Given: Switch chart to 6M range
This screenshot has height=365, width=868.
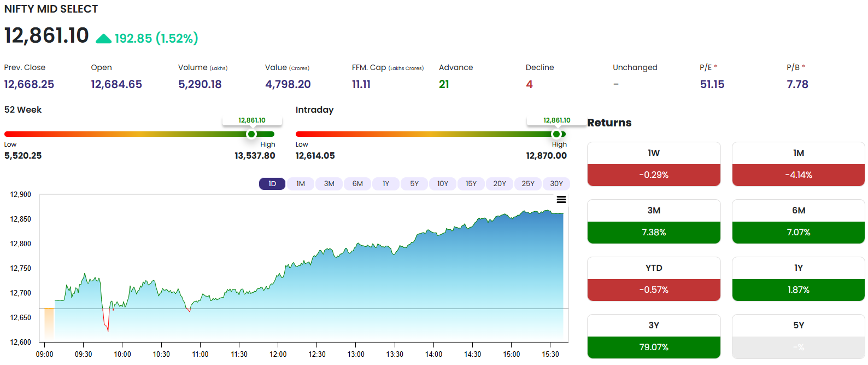Looking at the screenshot, I should click(357, 184).
